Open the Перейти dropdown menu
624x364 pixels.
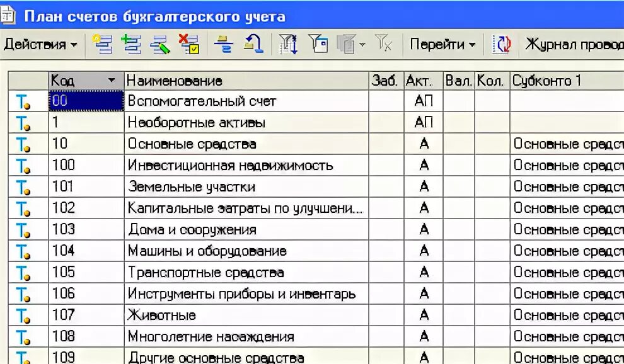coord(442,44)
